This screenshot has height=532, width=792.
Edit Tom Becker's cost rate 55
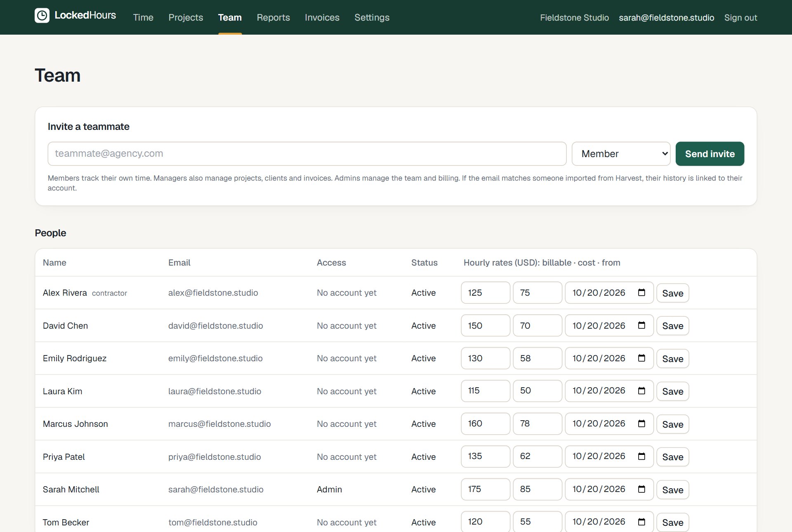tap(537, 522)
